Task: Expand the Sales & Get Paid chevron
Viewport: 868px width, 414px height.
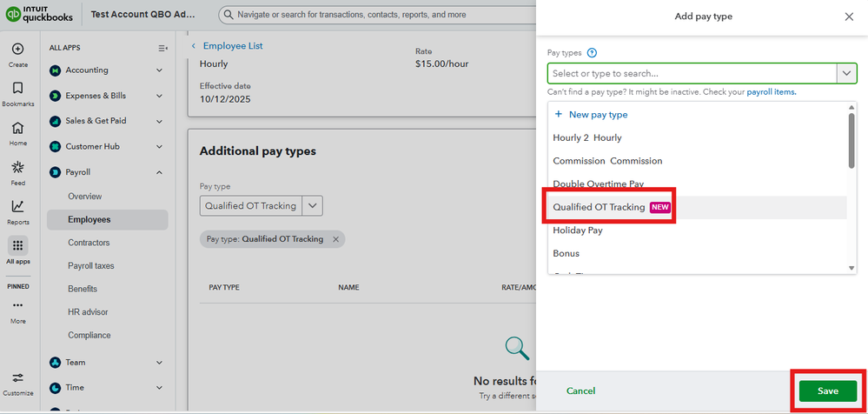Action: pos(159,121)
